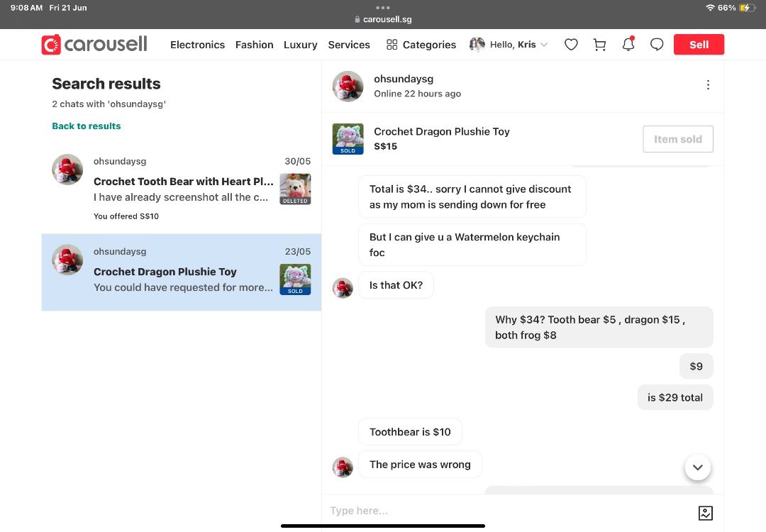Open the likes heart icon
This screenshot has height=532, width=766.
[570, 45]
